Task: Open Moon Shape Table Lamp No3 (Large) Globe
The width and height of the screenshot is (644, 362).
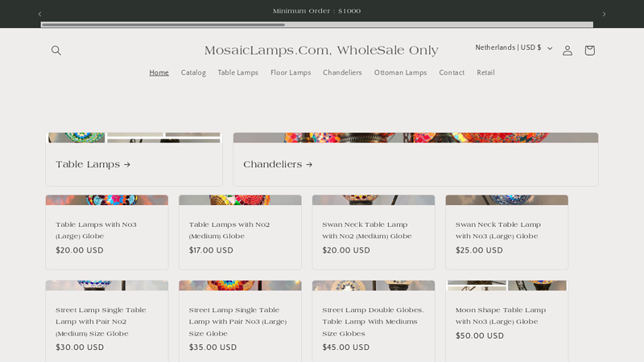Action: click(501, 315)
